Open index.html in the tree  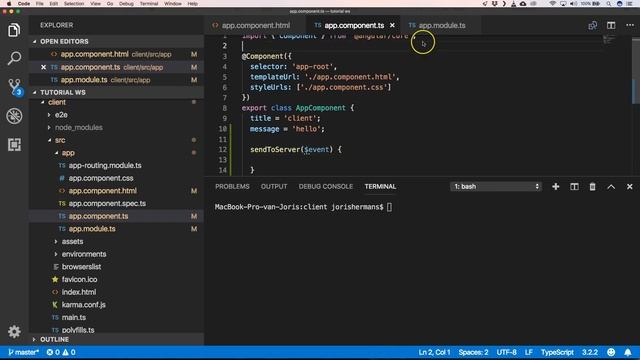79,292
